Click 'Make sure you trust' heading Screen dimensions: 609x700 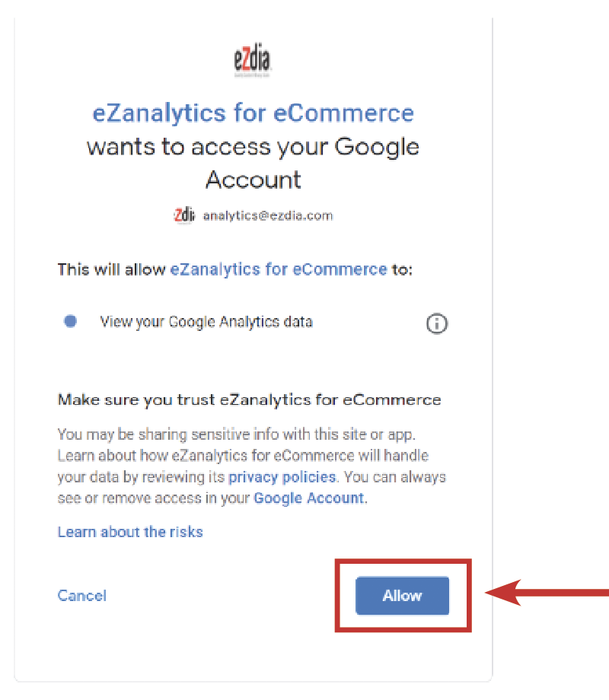tap(250, 399)
